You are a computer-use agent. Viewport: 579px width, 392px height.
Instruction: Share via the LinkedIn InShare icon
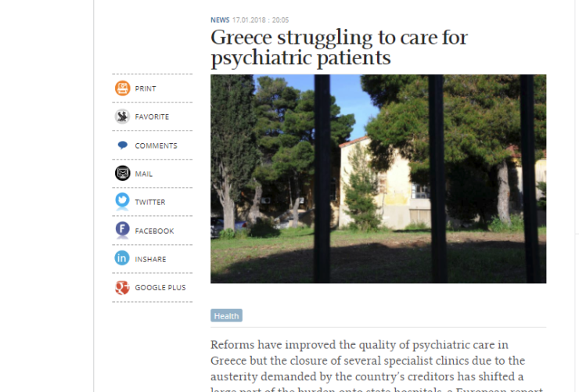tap(122, 258)
